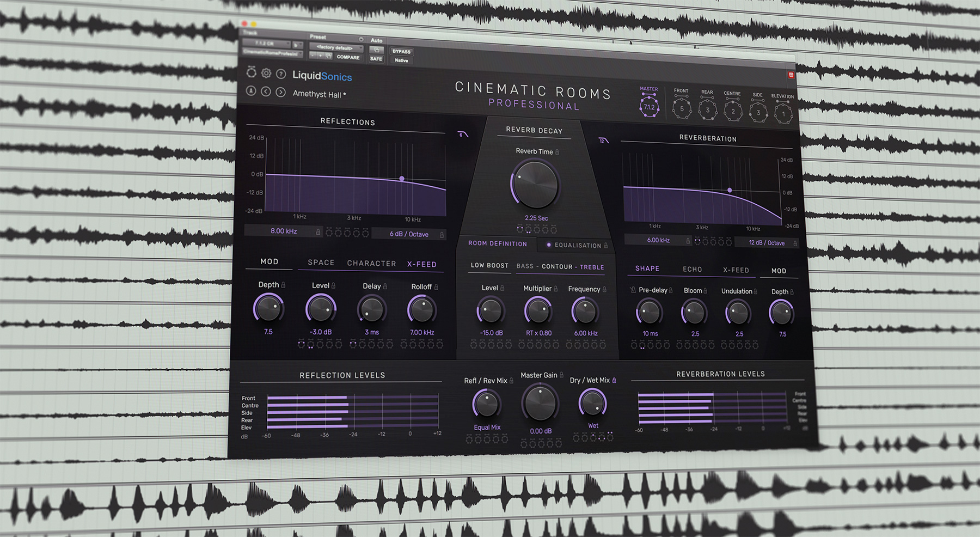Click the SAFE button
The width and height of the screenshot is (980, 537).
[376, 58]
